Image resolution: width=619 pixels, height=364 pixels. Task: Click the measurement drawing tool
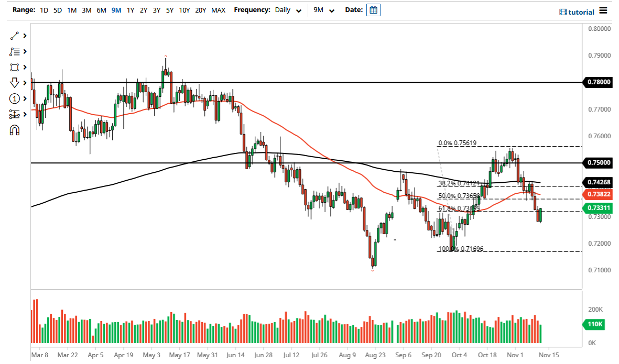coord(15,114)
